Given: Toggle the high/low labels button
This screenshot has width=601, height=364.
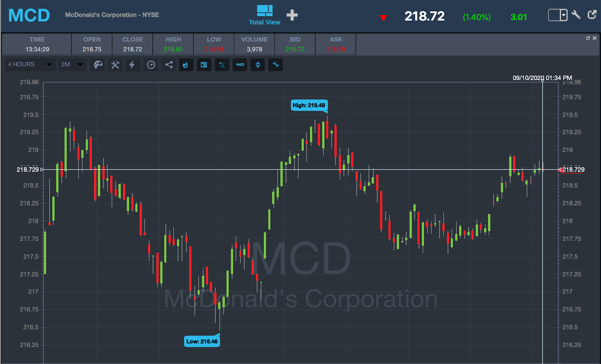Looking at the screenshot, I should point(222,65).
